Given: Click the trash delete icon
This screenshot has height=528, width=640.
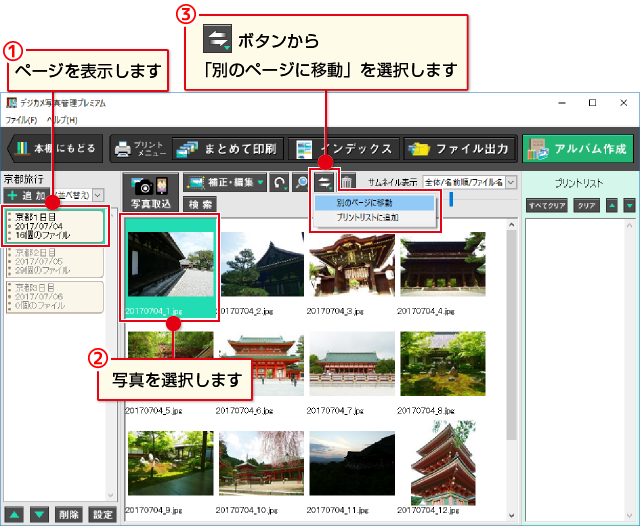Looking at the screenshot, I should (x=347, y=182).
